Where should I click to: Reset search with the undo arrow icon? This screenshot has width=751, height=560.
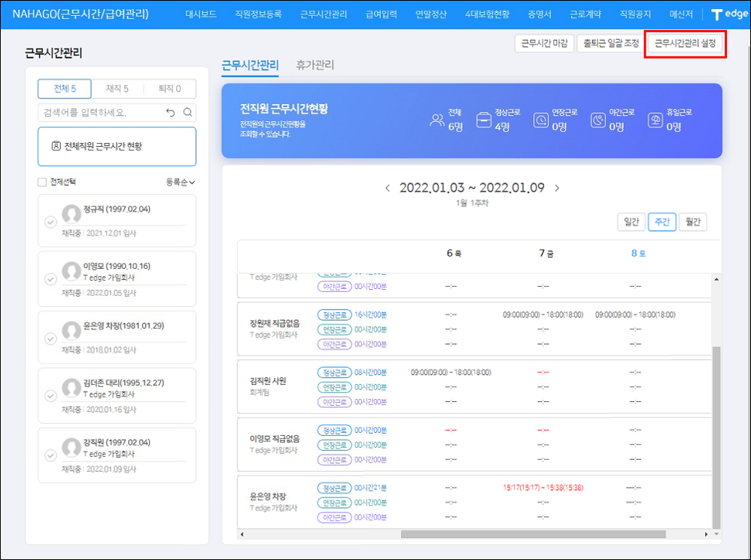tap(171, 112)
